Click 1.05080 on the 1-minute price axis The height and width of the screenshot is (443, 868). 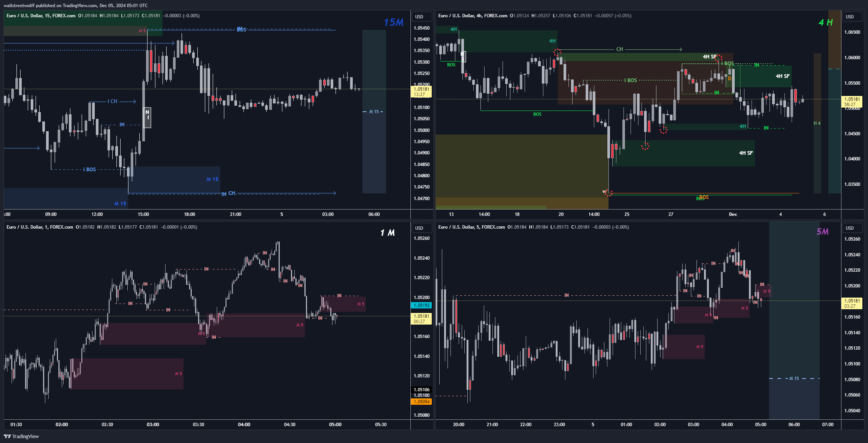[x=421, y=415]
